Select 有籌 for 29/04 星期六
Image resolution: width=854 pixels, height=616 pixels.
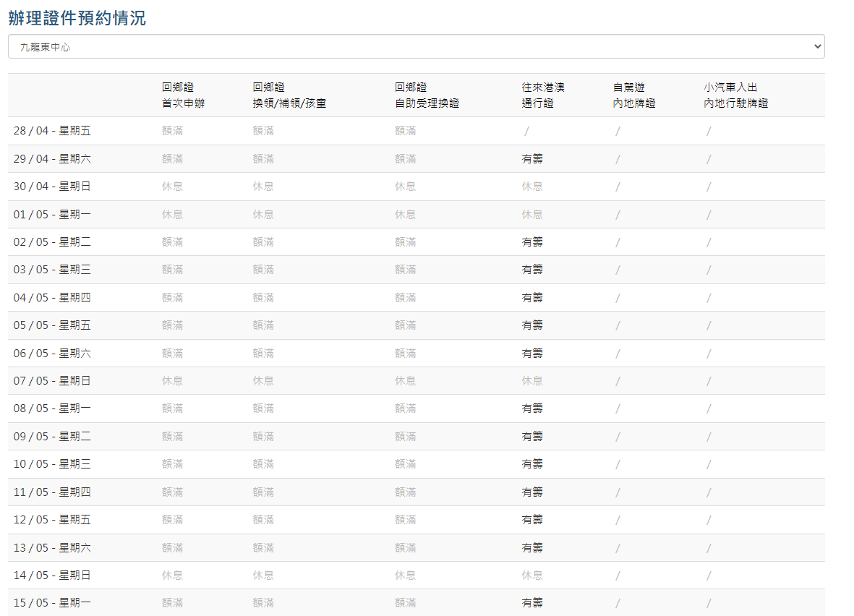[532, 159]
